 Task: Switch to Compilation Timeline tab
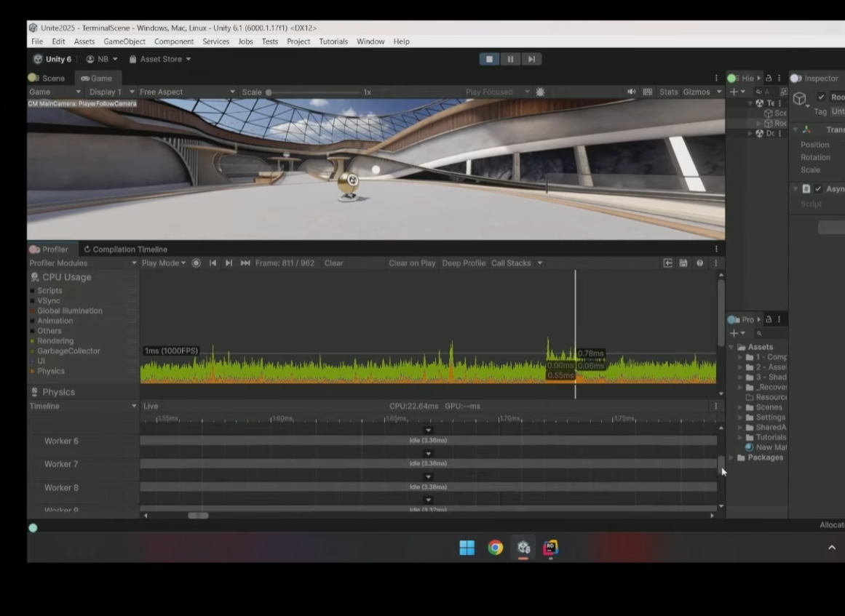point(126,249)
